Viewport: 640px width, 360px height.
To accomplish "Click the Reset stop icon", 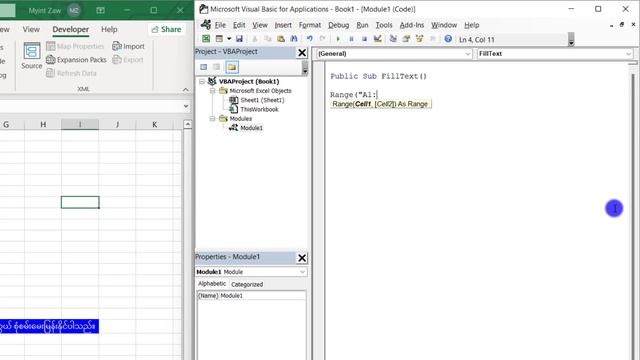I will [364, 39].
